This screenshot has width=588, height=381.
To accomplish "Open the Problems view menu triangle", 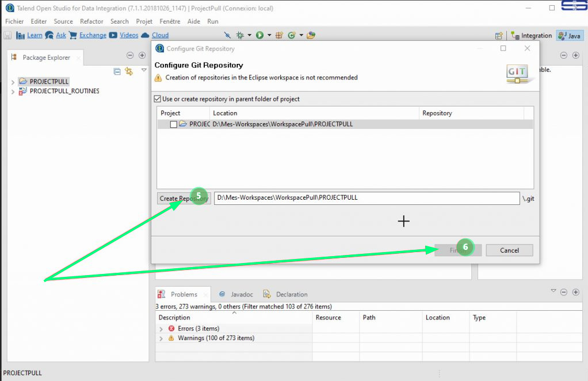I will (x=553, y=291).
